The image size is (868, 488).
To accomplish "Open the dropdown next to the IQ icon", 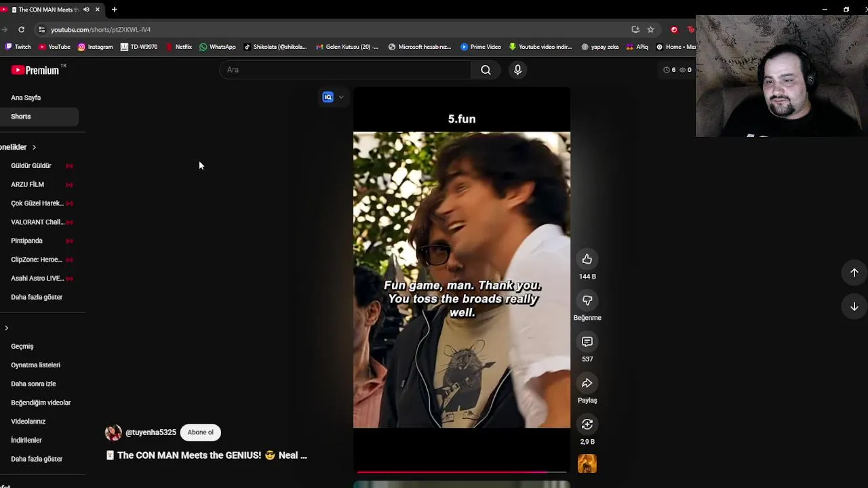I will (x=341, y=97).
